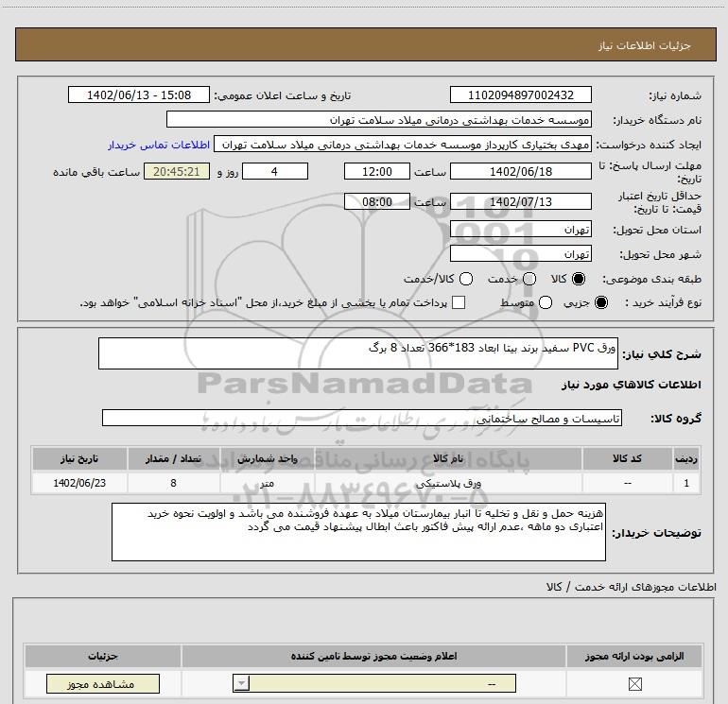Click the تاریخ نیاز column header
This screenshot has width=728, height=704.
(x=79, y=458)
